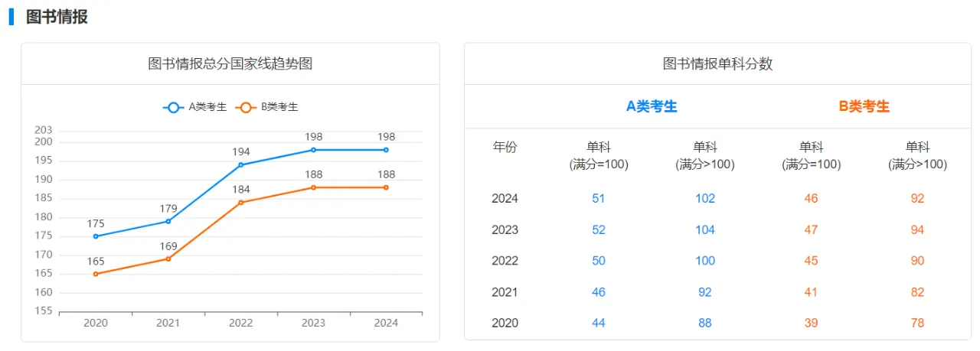Click the orange score 78 in the 2020 row
980x351 pixels.
coord(917,323)
